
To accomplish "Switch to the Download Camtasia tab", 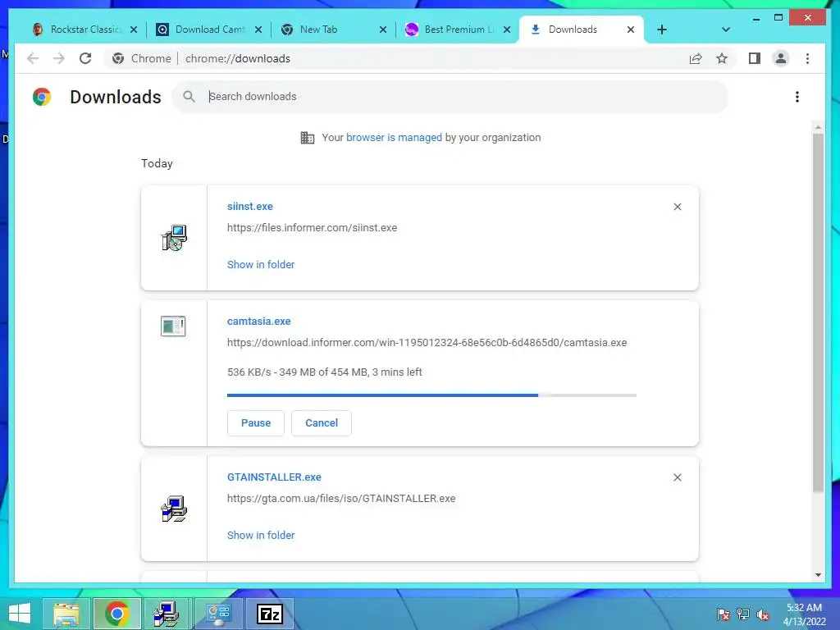I will 209,30.
